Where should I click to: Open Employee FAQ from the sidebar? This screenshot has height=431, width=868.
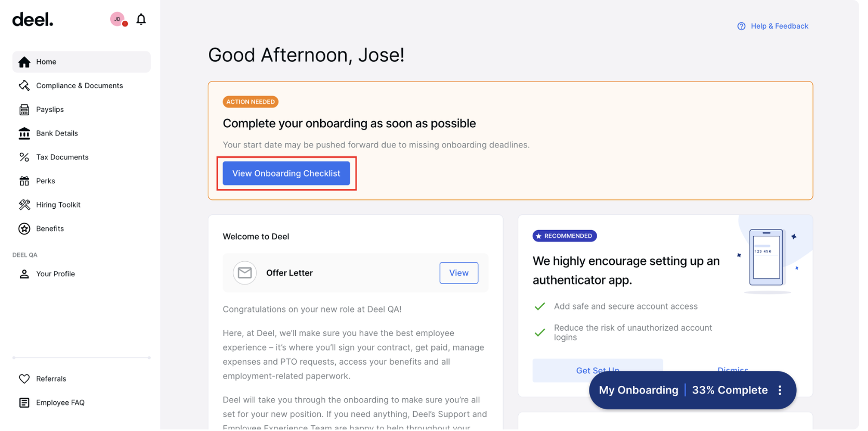pyautogui.click(x=61, y=402)
